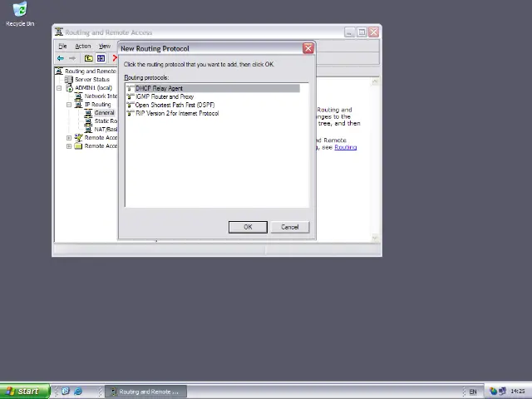Expand the Remote Access tree node
Screen dimensions: 532x399
pyautogui.click(x=69, y=138)
